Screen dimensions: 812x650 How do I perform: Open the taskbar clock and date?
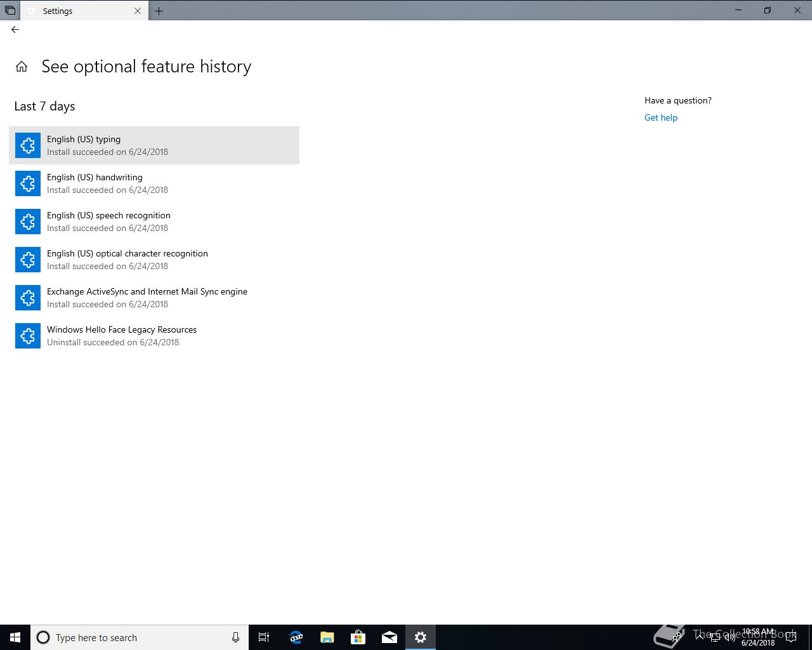(758, 637)
